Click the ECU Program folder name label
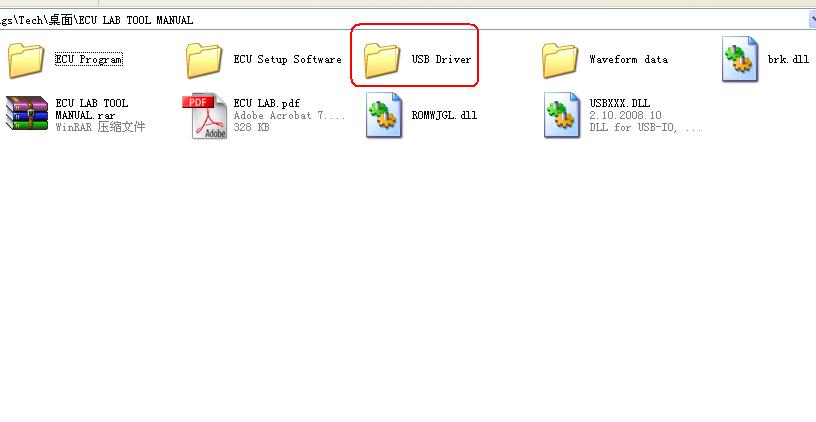This screenshot has height=422, width=816. tap(89, 59)
